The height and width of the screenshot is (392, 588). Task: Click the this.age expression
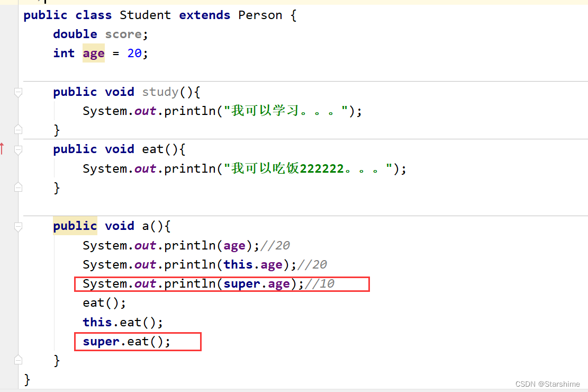(254, 264)
